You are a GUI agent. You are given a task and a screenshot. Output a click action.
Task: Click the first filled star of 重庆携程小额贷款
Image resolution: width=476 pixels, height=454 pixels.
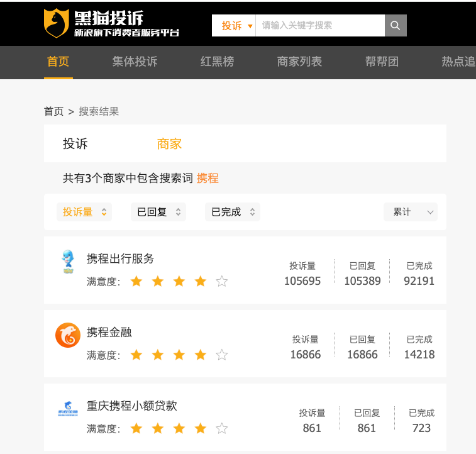tap(136, 428)
